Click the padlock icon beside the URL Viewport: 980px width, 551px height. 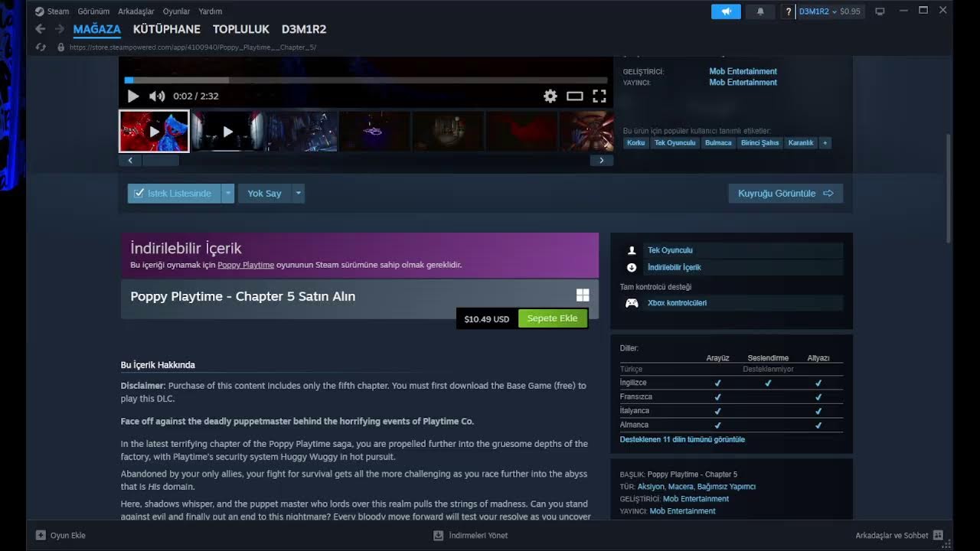(x=61, y=47)
